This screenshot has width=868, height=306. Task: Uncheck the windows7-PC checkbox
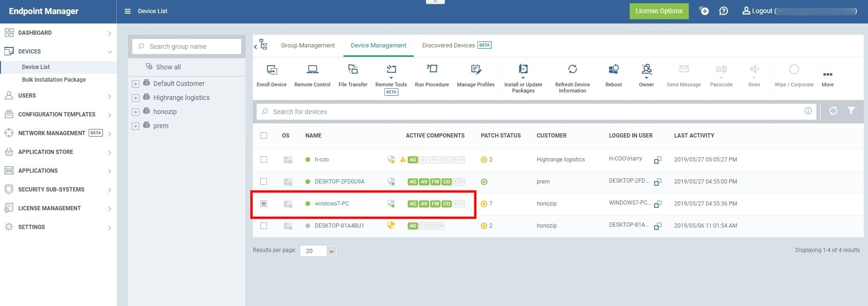264,204
